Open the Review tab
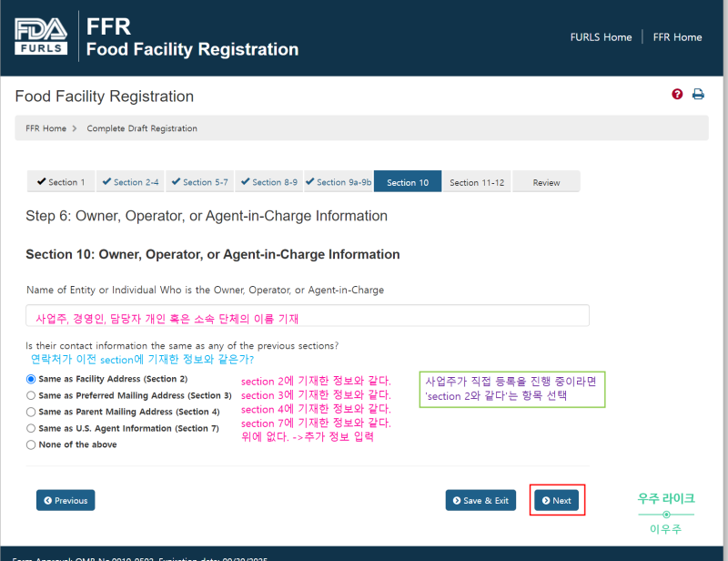The image size is (728, 561). pyautogui.click(x=546, y=182)
